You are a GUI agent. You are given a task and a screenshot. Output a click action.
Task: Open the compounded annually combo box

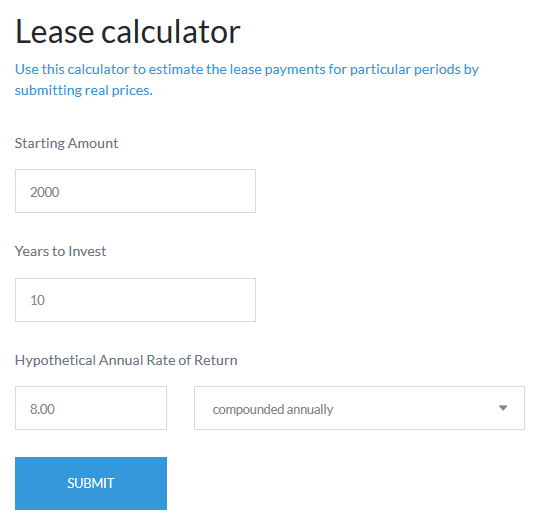pyautogui.click(x=359, y=408)
